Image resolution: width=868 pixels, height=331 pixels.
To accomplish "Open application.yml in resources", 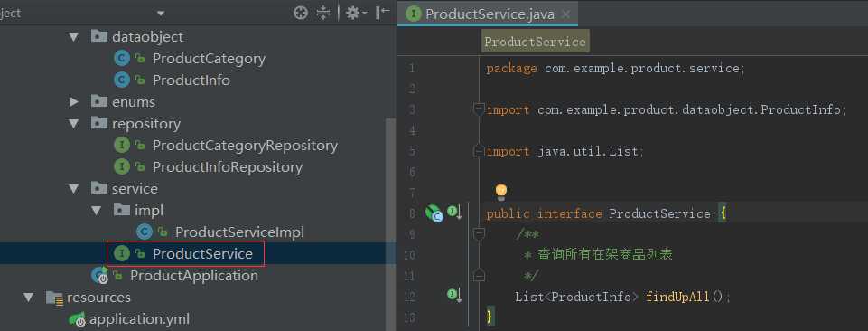I will 139,319.
